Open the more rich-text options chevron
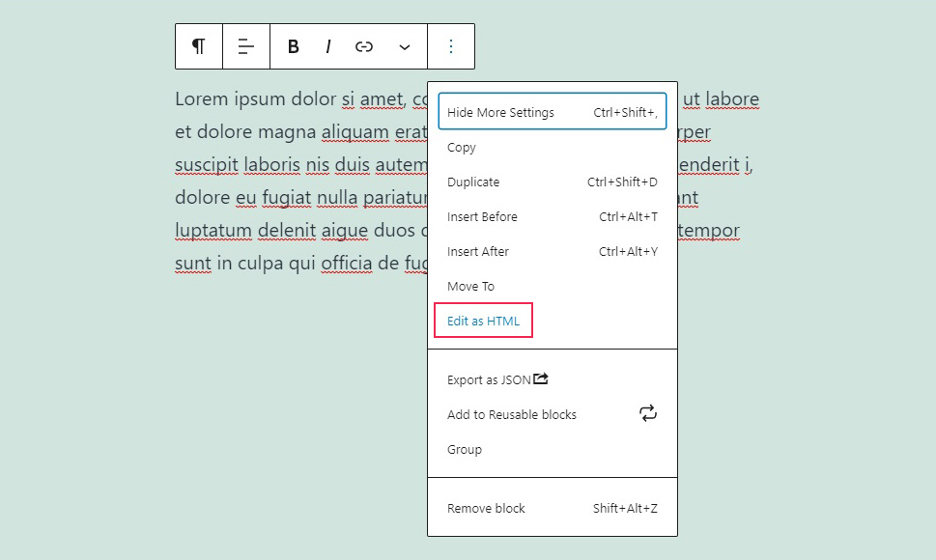Viewport: 936px width, 560px height. (x=404, y=46)
